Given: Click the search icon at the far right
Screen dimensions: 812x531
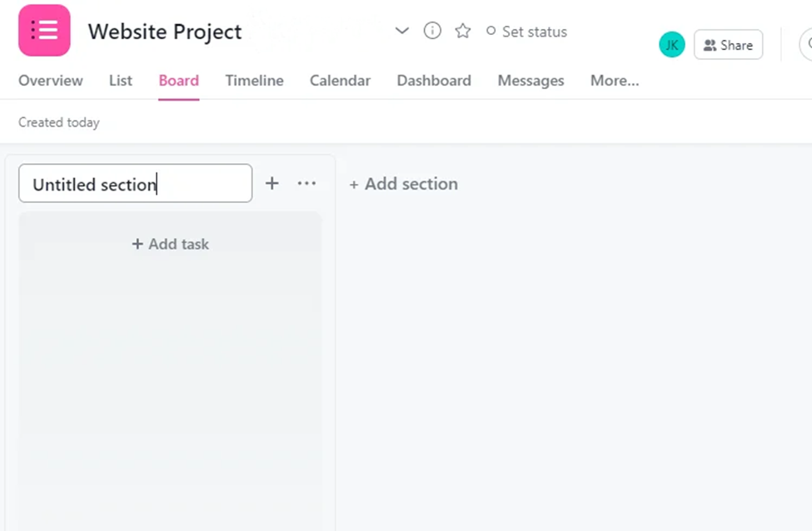Looking at the screenshot, I should [x=807, y=45].
